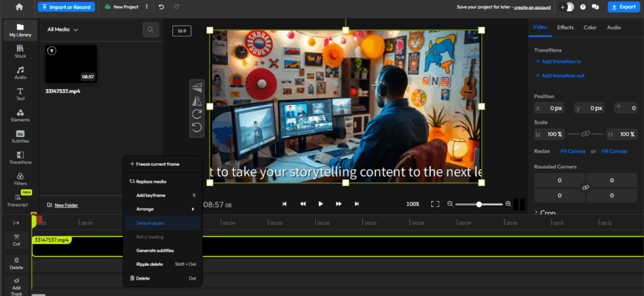644x296 pixels.
Task: Select the Cut tool
Action: click(x=16, y=239)
